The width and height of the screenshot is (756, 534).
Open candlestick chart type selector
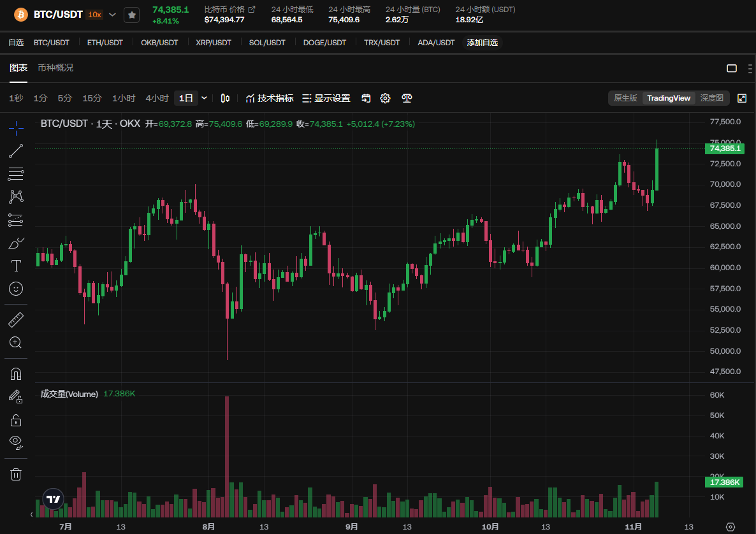225,98
